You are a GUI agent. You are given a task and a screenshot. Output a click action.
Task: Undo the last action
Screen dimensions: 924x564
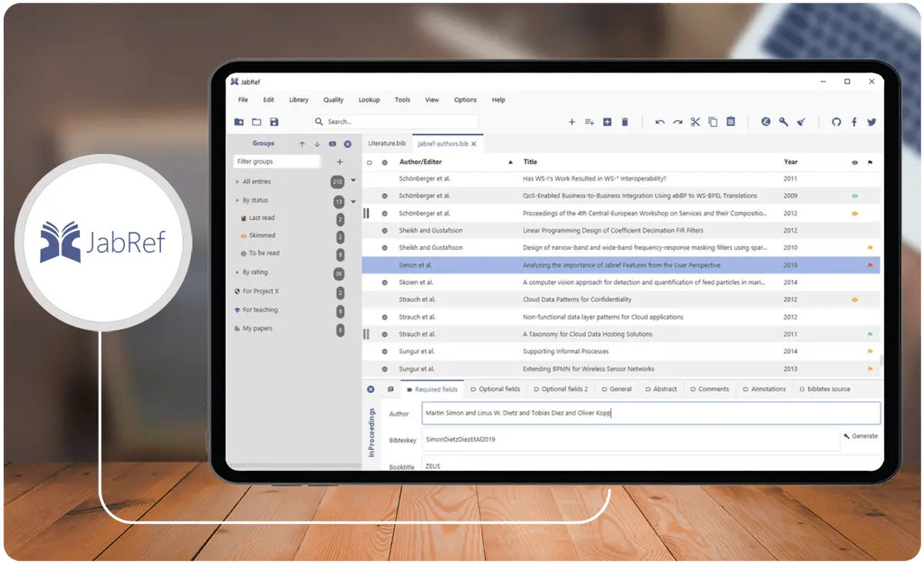pos(660,122)
